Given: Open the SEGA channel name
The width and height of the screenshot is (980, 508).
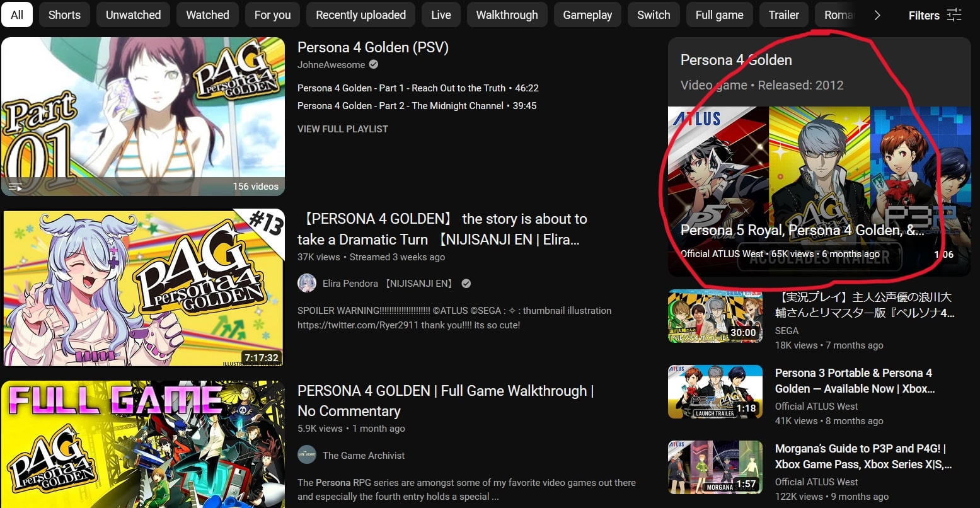Looking at the screenshot, I should [787, 330].
